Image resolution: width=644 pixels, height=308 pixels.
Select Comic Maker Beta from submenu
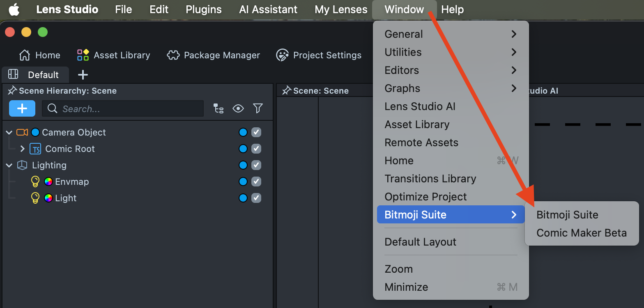click(581, 233)
